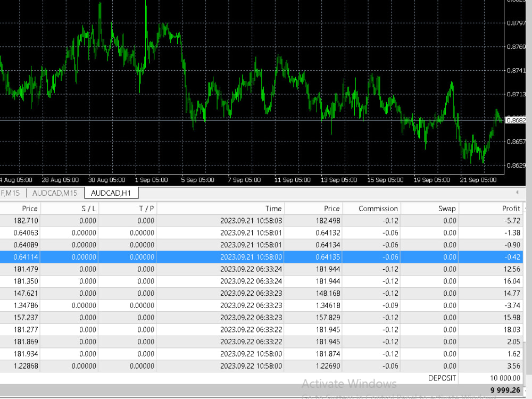The height and width of the screenshot is (399, 532).
Task: Switch to the AUDCAD,M15 chart tab
Action: (55, 193)
